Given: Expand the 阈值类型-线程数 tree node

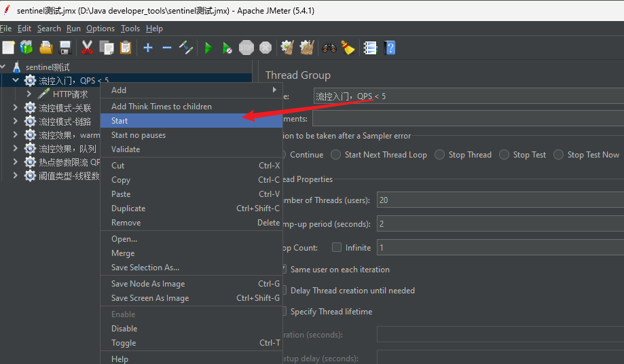Looking at the screenshot, I should point(15,175).
